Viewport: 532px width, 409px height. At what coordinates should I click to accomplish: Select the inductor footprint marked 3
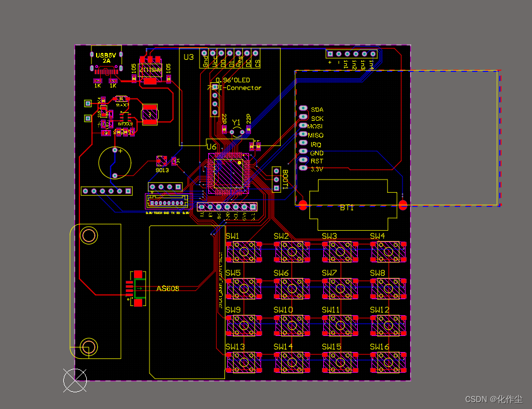click(x=150, y=114)
